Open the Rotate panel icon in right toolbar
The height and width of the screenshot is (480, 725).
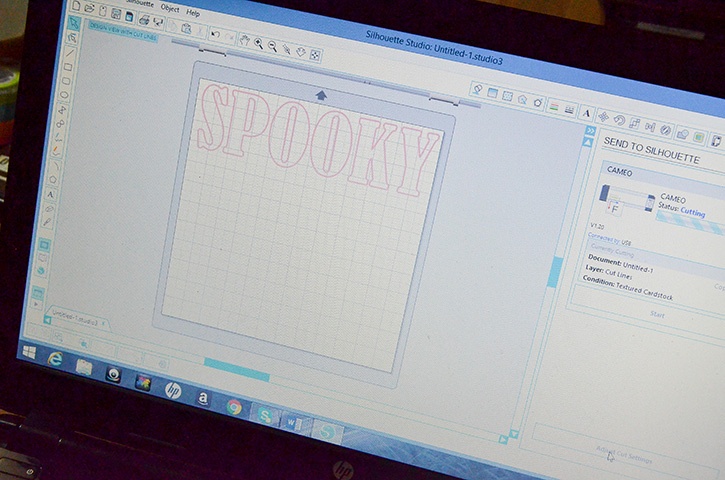tap(618, 120)
